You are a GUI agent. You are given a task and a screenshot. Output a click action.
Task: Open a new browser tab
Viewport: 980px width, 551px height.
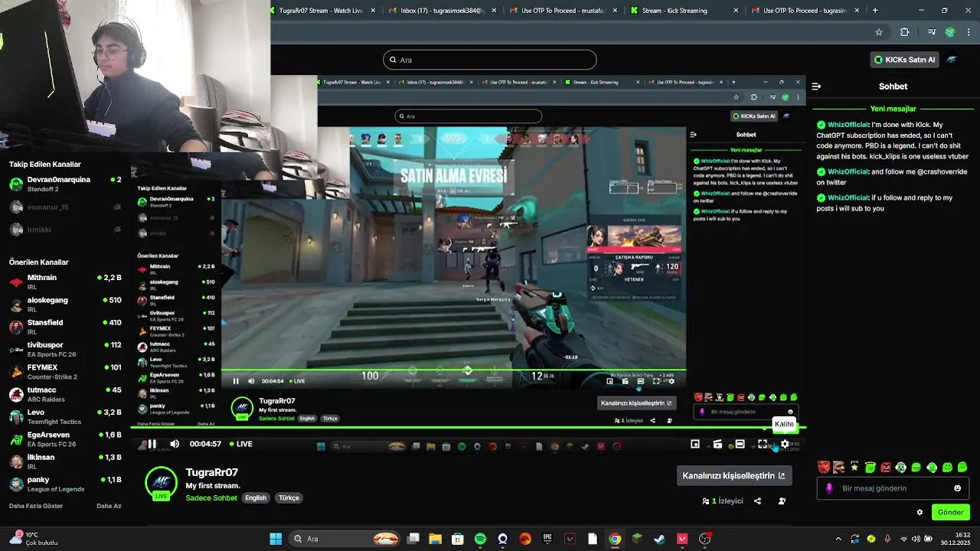tap(875, 11)
